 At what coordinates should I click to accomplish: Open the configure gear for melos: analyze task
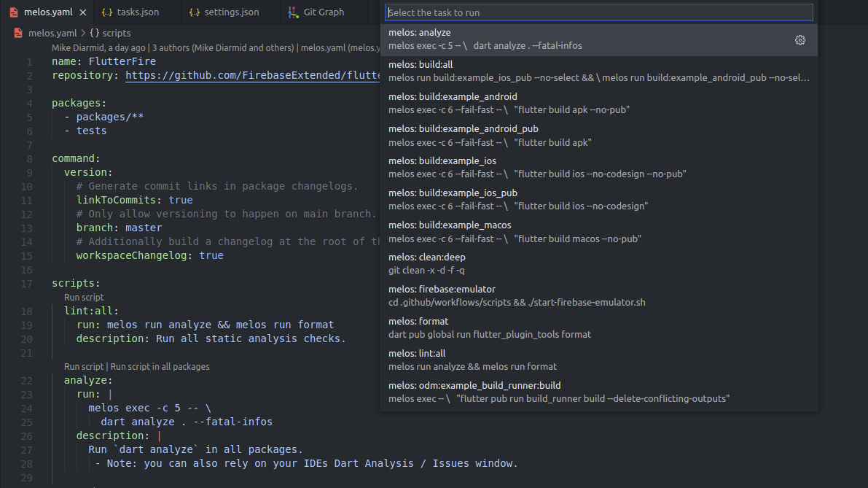coord(799,40)
